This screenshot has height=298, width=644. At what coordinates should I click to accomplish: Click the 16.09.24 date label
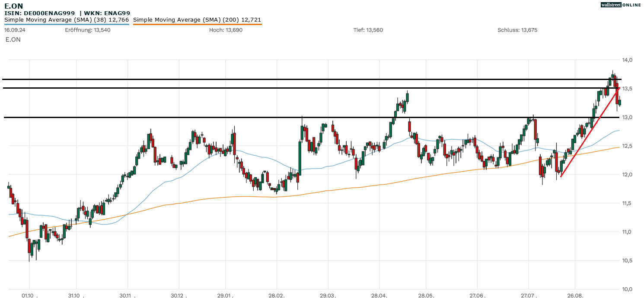(x=14, y=30)
